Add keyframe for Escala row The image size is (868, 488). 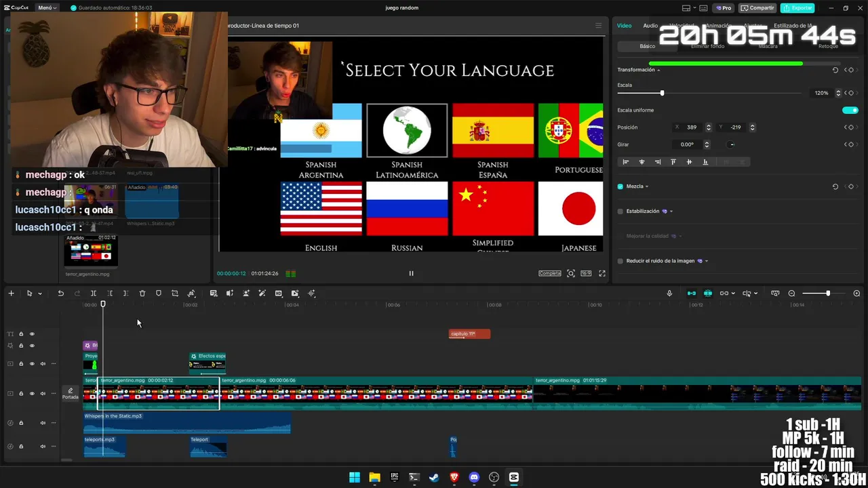(x=850, y=93)
